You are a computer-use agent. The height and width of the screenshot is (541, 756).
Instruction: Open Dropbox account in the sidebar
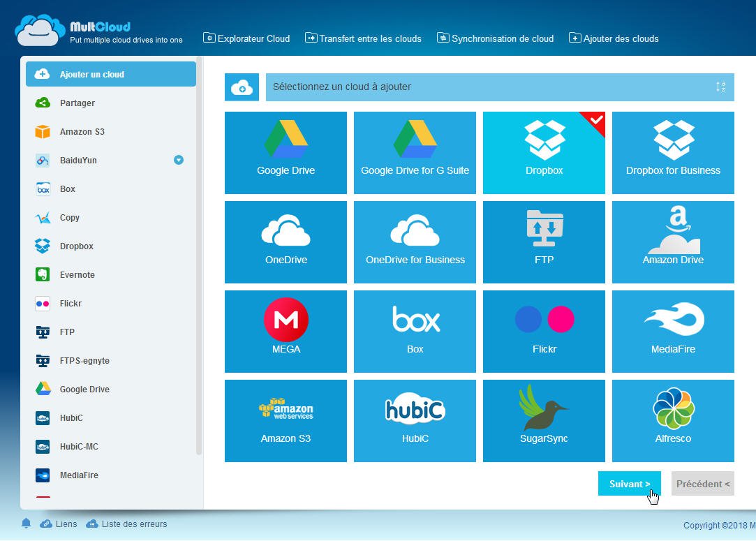[111, 246]
